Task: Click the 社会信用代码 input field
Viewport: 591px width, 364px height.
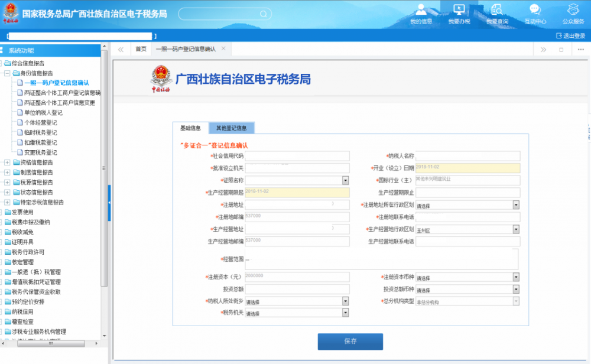Action: (x=297, y=156)
